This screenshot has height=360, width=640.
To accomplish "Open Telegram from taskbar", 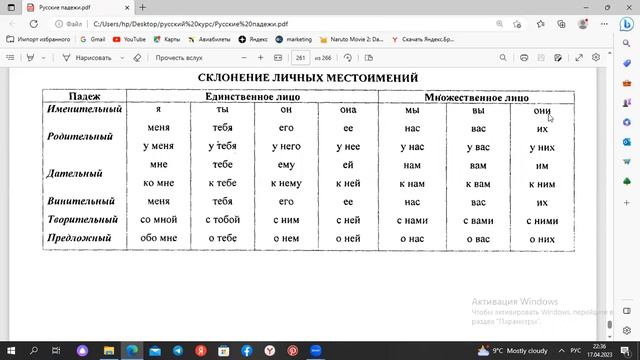I will 178,351.
